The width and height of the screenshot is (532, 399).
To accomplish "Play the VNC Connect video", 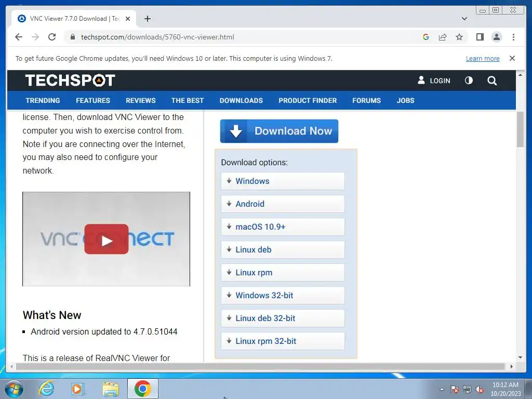I will click(x=106, y=239).
